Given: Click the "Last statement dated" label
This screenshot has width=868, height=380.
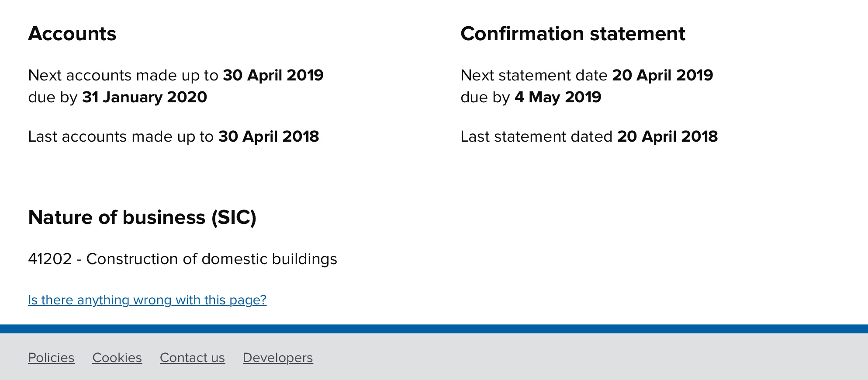Looking at the screenshot, I should pyautogui.click(x=536, y=136).
